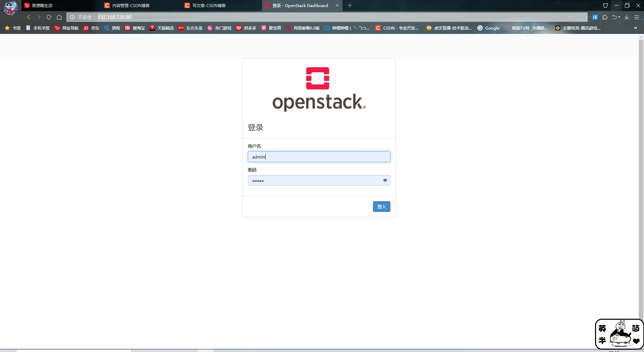Click the translate page icon in the toolbar
This screenshot has width=644, height=352.
click(595, 17)
